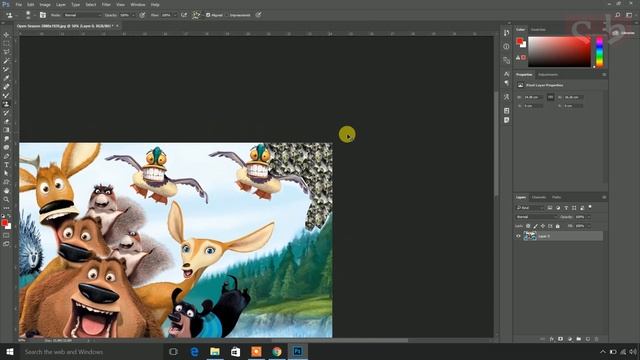Select the Gradient tool

click(x=6, y=130)
